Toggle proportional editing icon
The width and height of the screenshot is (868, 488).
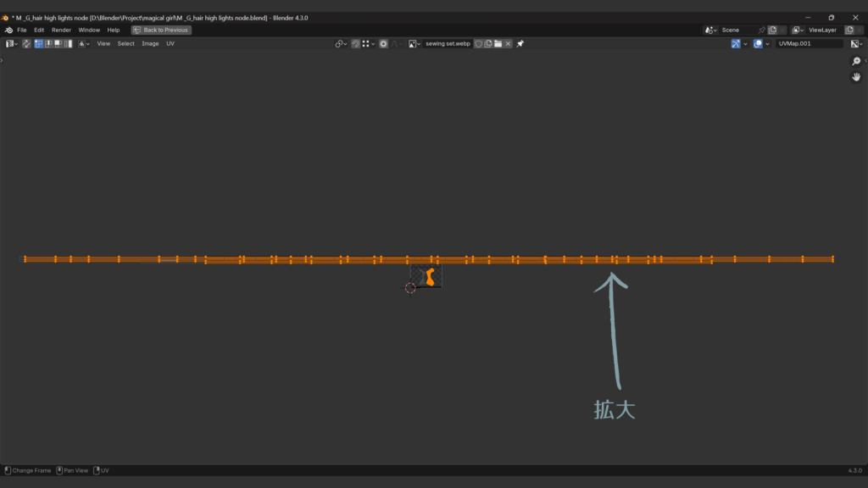click(x=383, y=43)
